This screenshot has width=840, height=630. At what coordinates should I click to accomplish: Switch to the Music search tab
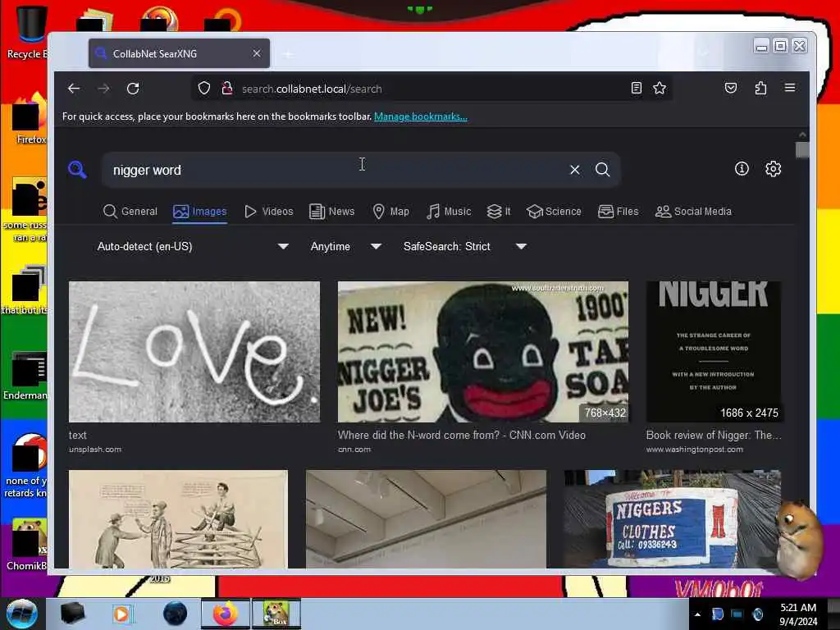pos(449,212)
